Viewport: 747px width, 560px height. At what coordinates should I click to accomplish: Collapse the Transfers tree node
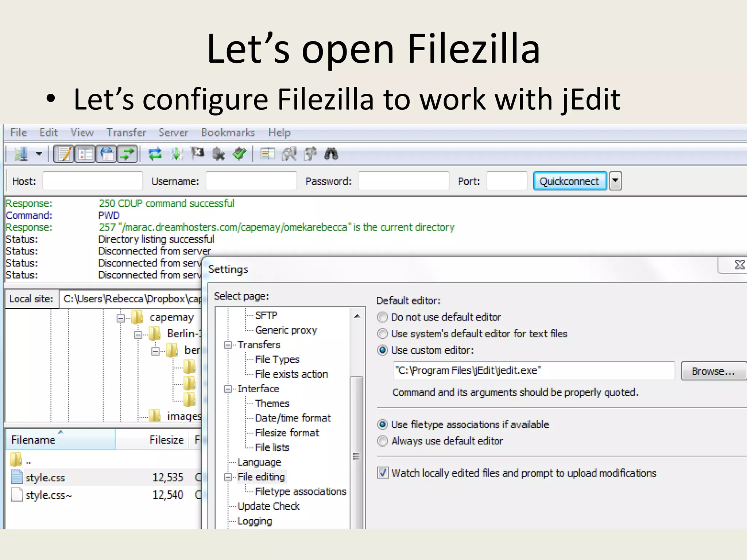(x=228, y=345)
